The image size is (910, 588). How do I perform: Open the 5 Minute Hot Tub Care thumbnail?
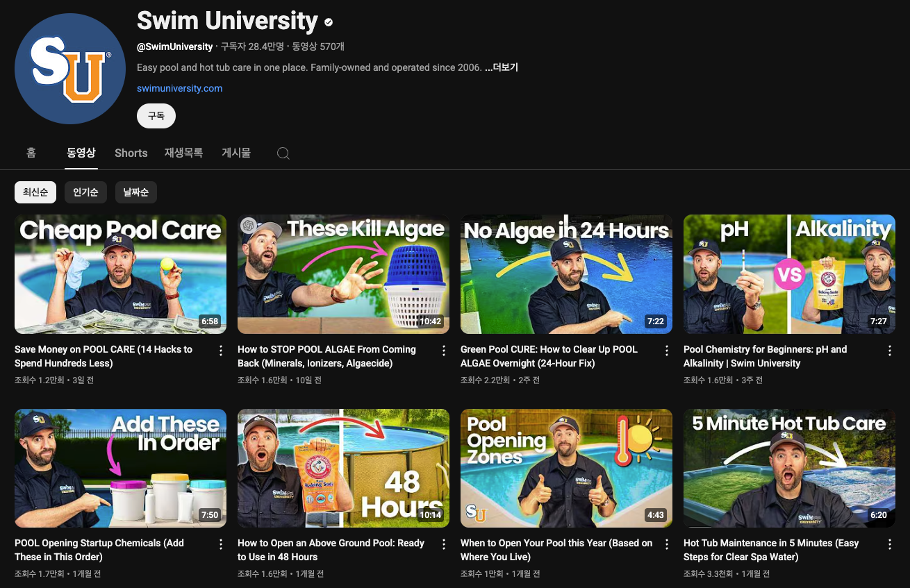click(789, 468)
